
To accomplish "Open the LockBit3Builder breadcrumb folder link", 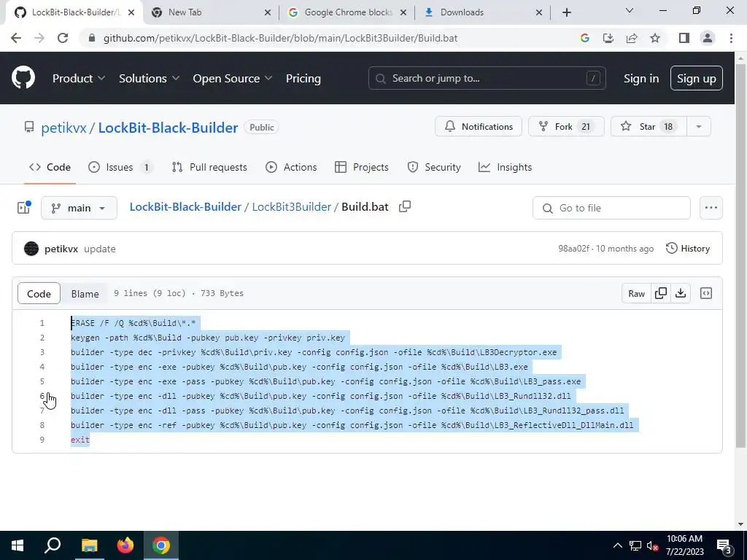I will (x=292, y=206).
